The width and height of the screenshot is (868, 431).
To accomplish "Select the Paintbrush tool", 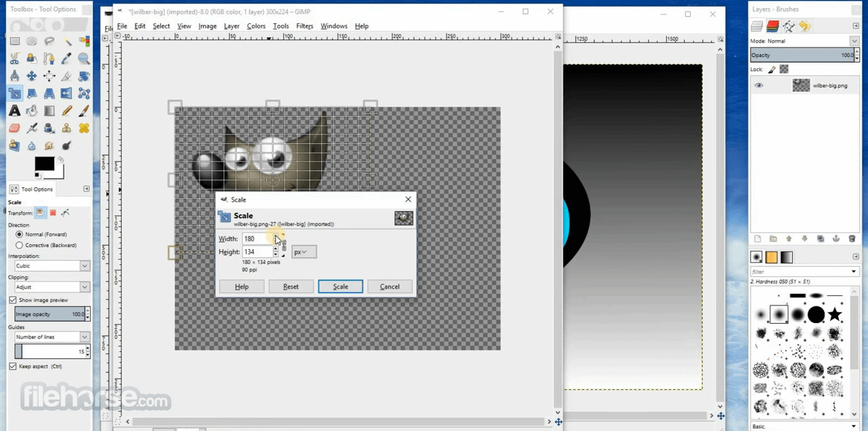I will click(84, 111).
